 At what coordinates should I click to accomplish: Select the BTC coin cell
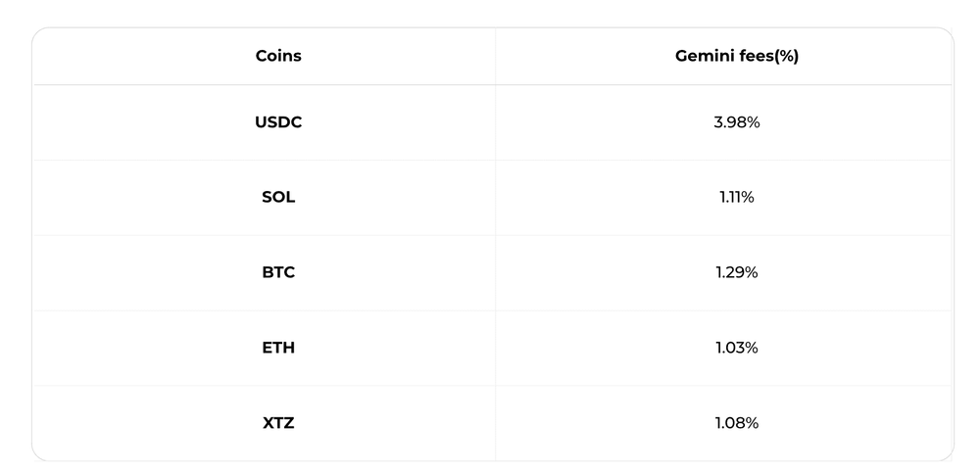[x=278, y=272]
